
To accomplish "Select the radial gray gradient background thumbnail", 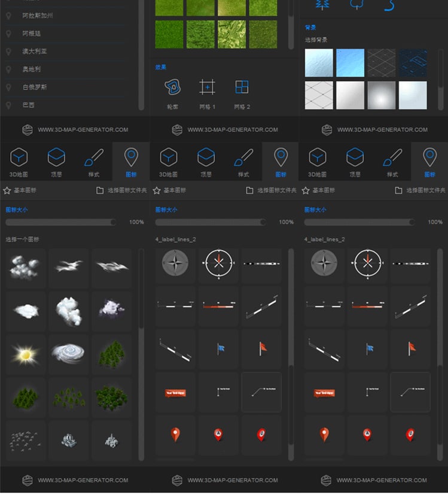I will coord(382,95).
